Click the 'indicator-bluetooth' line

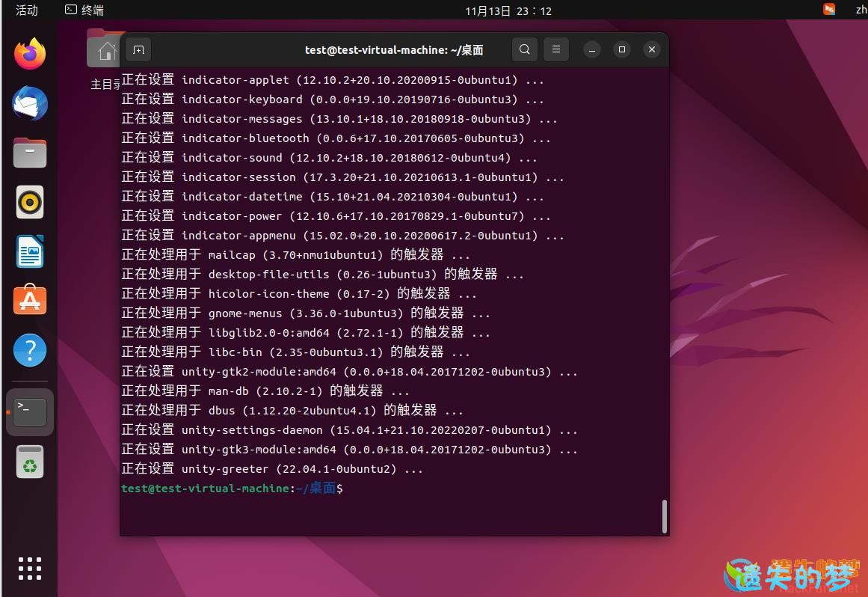(x=336, y=138)
